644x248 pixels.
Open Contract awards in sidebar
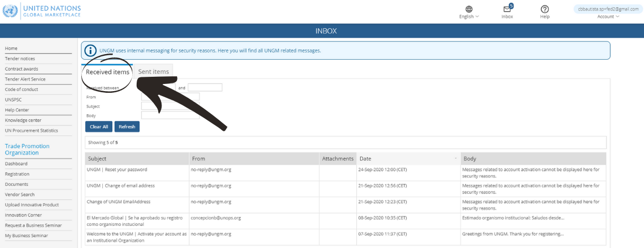coord(22,69)
